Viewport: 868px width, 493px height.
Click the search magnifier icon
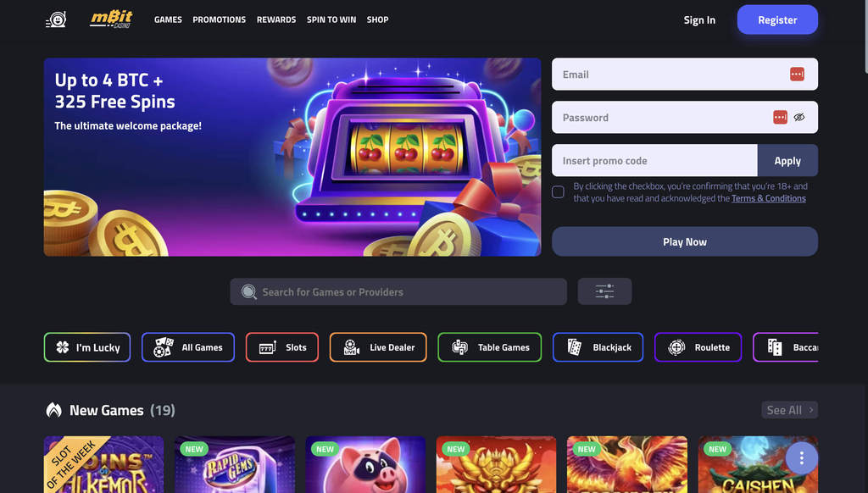pyautogui.click(x=249, y=291)
